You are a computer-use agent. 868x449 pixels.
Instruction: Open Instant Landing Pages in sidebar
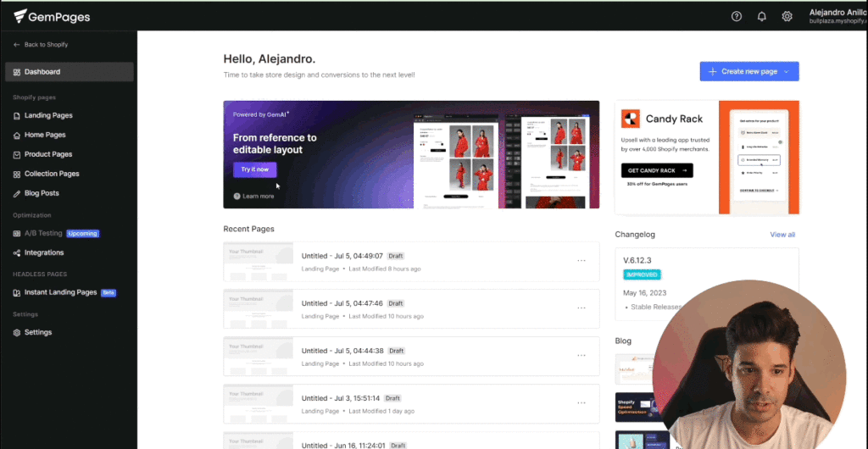point(60,292)
